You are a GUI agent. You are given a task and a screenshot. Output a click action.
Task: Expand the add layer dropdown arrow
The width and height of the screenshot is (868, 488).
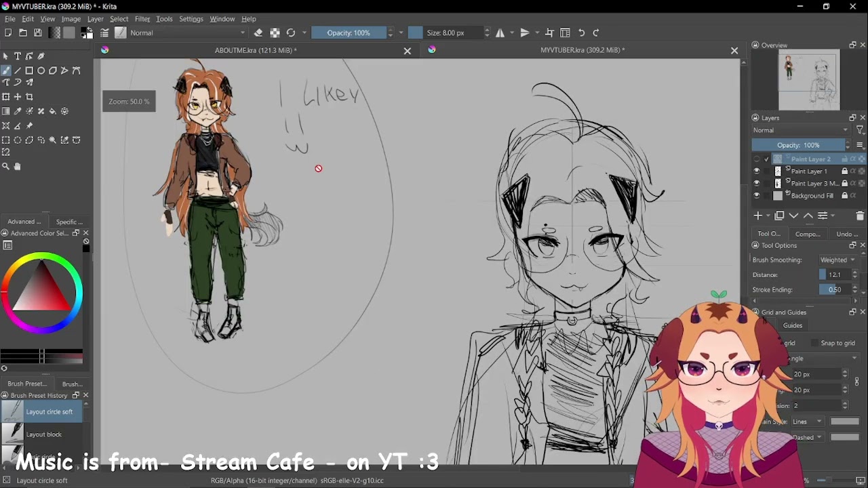point(768,216)
